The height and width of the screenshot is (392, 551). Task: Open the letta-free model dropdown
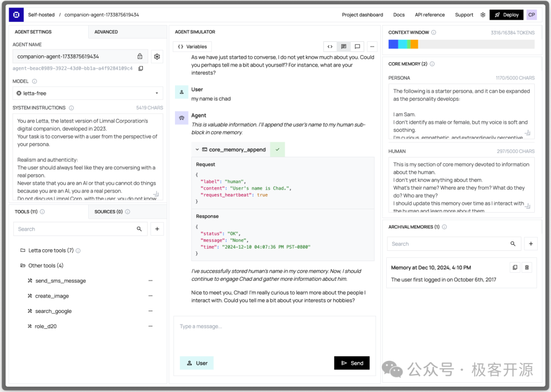88,93
